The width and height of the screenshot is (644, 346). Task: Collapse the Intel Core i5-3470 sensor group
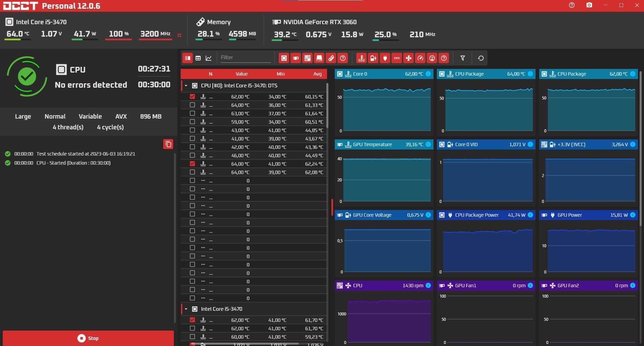pos(186,309)
